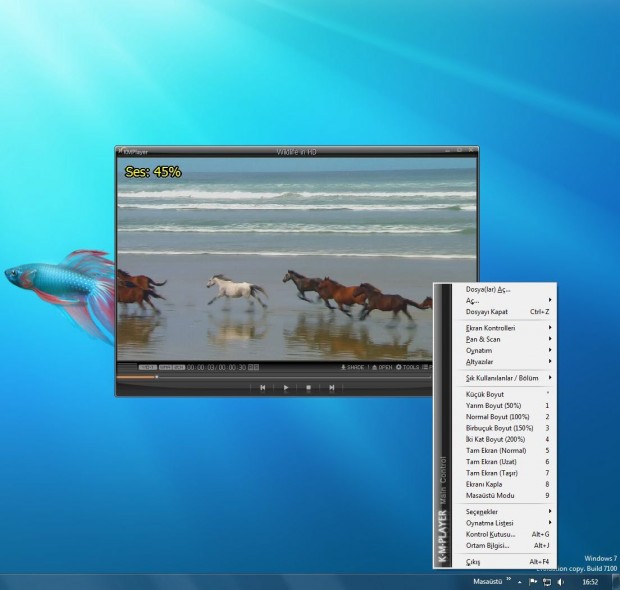Click the OPEN button in the player bar
The width and height of the screenshot is (620, 590).
pyautogui.click(x=382, y=367)
